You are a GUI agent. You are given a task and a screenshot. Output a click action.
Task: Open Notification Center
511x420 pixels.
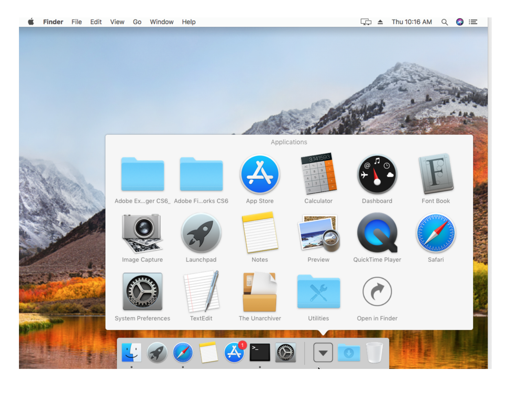click(473, 22)
